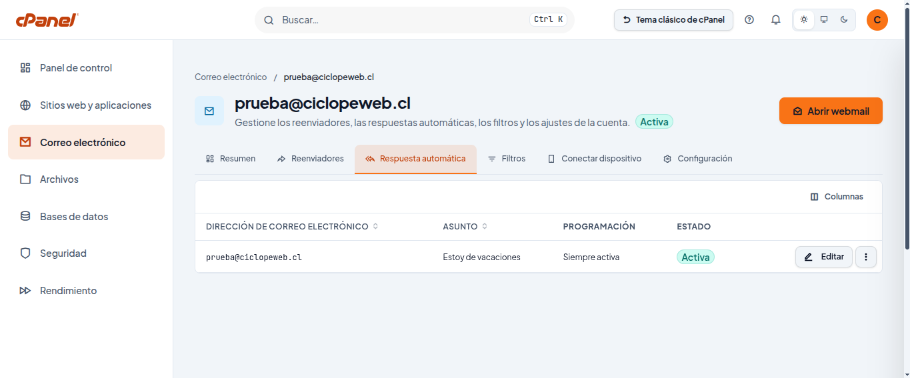This screenshot has width=910, height=378.
Task: Switch to system theme monitor icon
Action: pyautogui.click(x=824, y=20)
